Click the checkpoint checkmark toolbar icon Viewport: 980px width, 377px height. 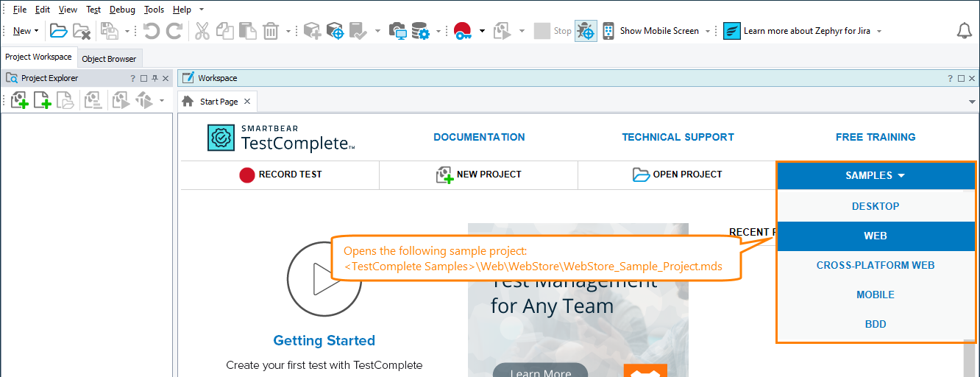[358, 31]
